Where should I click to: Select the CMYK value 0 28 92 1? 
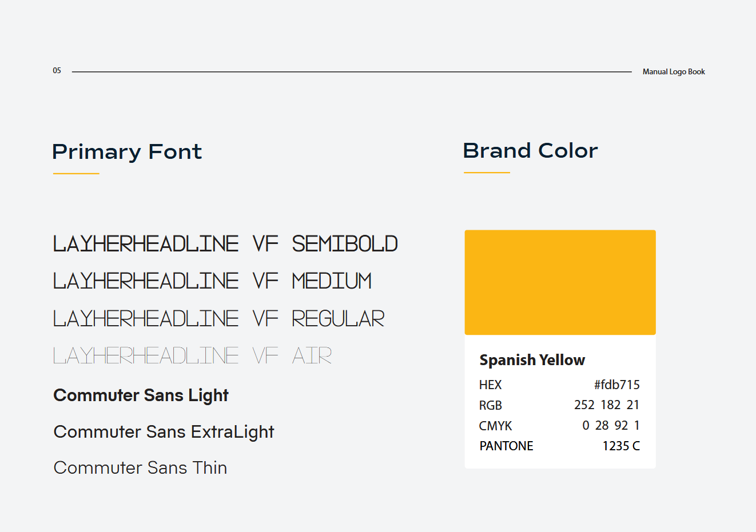coord(611,426)
